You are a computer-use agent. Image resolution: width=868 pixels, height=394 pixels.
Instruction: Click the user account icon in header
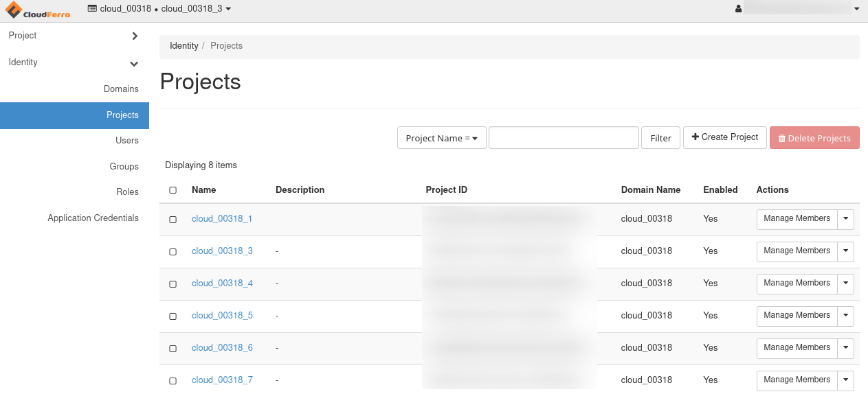738,9
